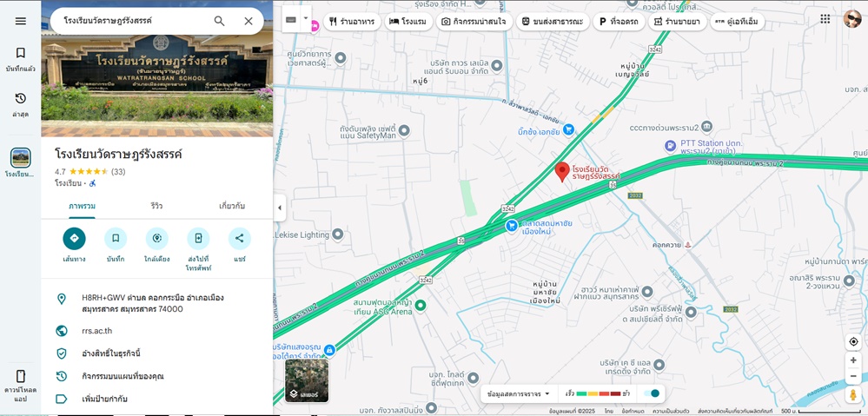This screenshot has width=868, height=416.
Task: Filter by ร้านอาหาร (Restaurants) chip
Action: [352, 22]
